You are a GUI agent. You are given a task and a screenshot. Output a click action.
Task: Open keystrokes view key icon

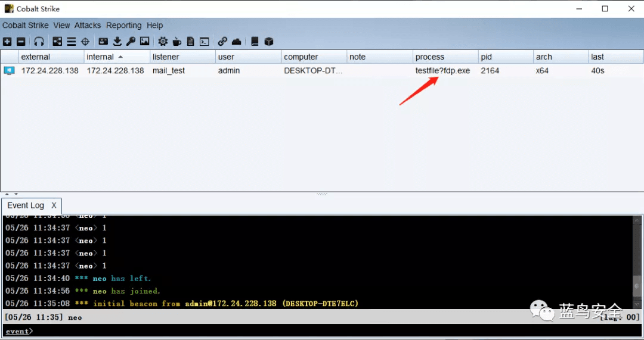coord(131,42)
